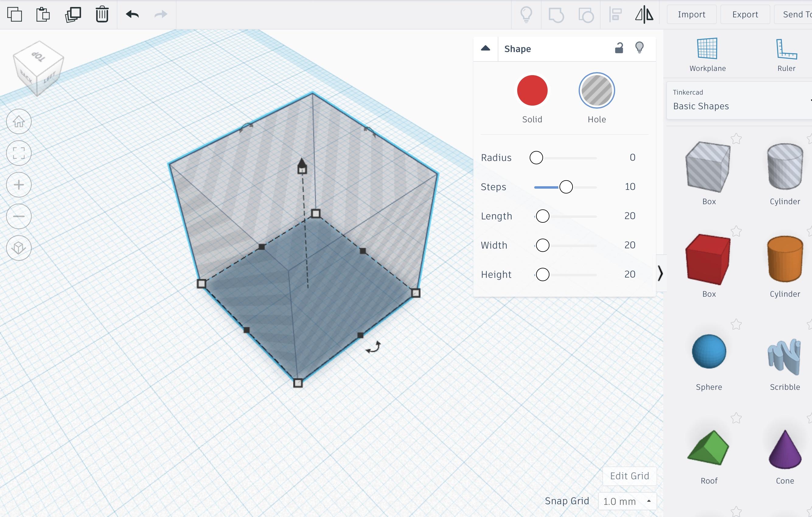Pick the striped hole Box shape
The height and width of the screenshot is (517, 812).
click(x=708, y=167)
